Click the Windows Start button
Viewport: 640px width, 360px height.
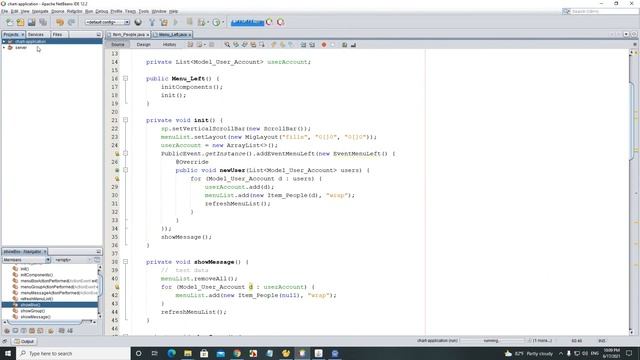pos(8,353)
